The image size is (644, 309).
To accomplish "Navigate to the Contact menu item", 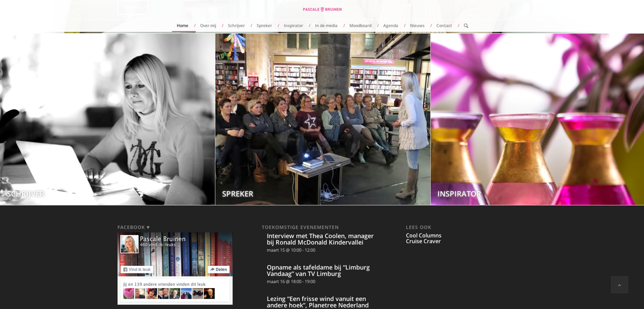I will click(x=444, y=26).
